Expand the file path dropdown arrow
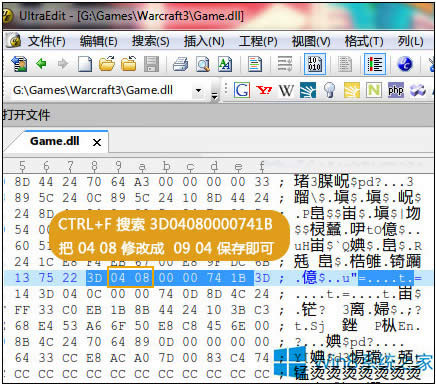 [x=199, y=90]
